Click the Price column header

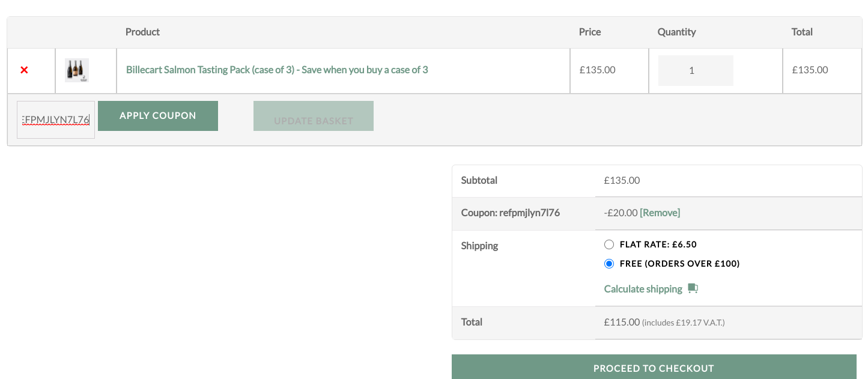tap(590, 32)
